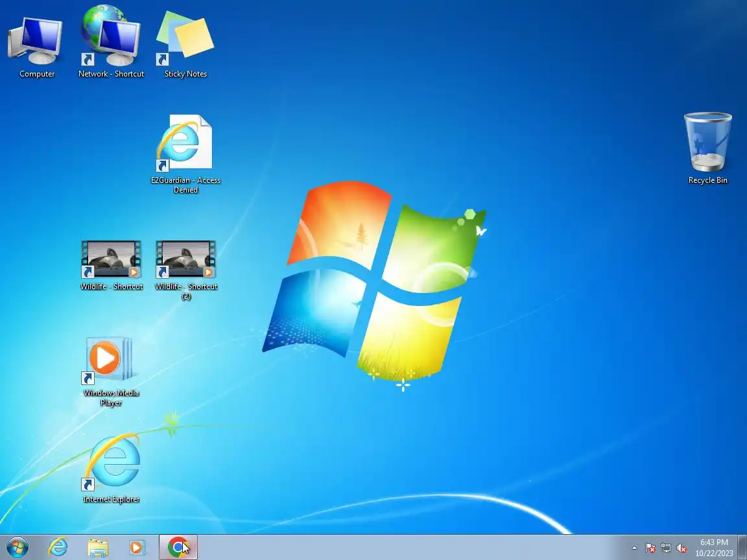Screen dimensions: 747x560
Task: Launch Internet Explorer from the taskbar
Action: tap(58, 548)
